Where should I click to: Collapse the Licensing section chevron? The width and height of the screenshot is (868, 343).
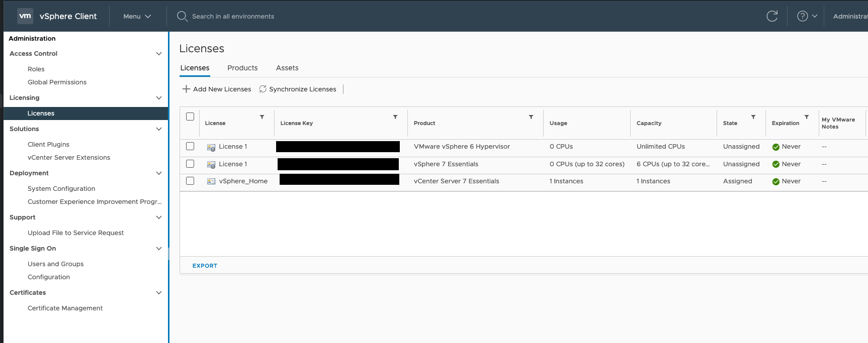[159, 98]
